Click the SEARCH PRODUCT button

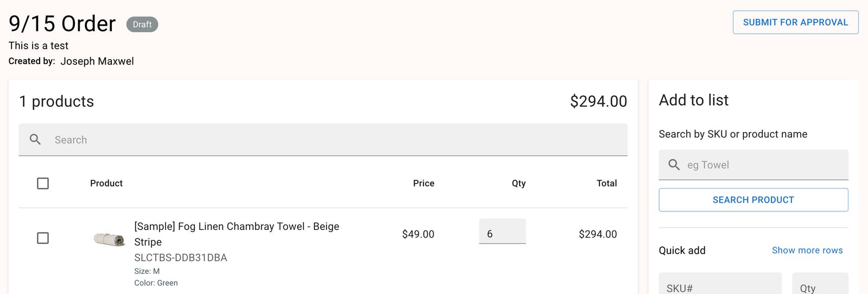point(753,200)
